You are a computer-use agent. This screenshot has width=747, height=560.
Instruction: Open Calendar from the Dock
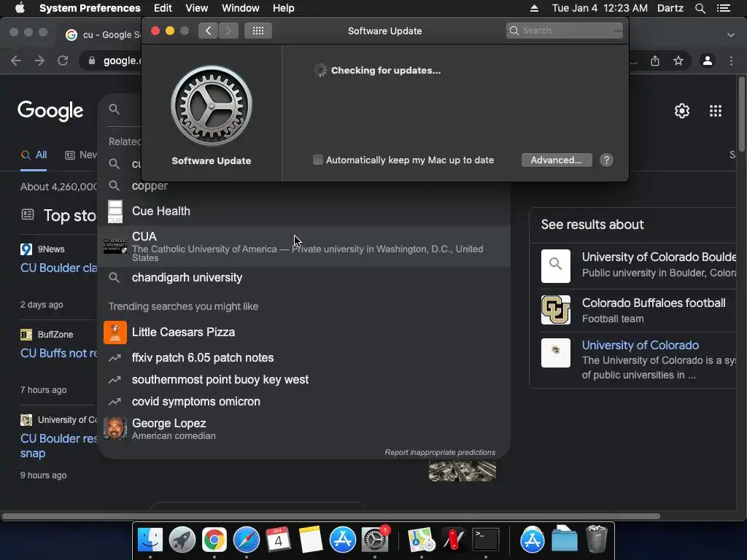(x=278, y=540)
